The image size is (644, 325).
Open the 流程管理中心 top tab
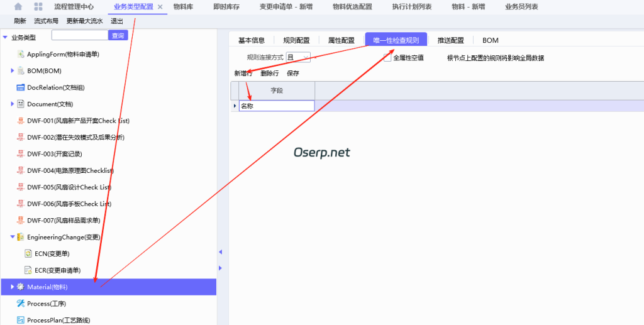pyautogui.click(x=74, y=6)
